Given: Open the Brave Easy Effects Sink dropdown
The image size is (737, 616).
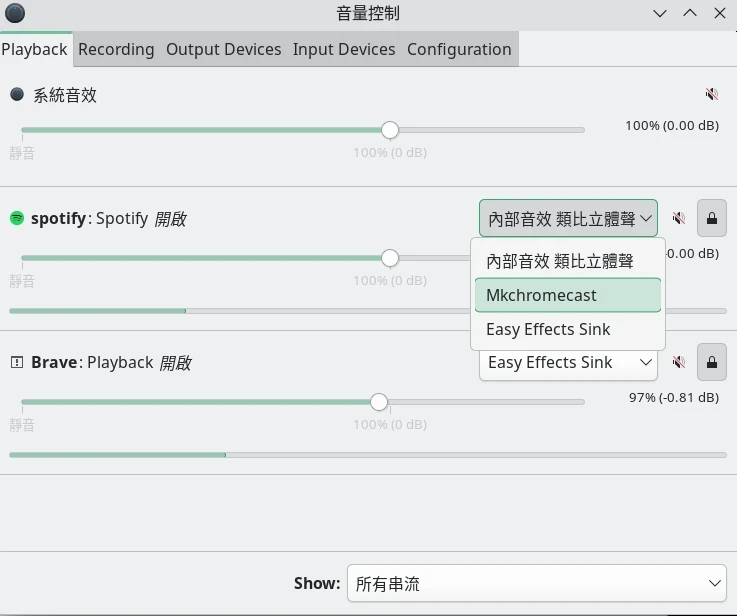Looking at the screenshot, I should 568,362.
